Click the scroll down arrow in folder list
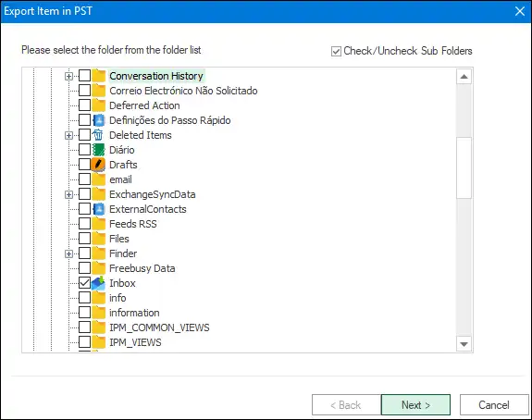 [464, 344]
